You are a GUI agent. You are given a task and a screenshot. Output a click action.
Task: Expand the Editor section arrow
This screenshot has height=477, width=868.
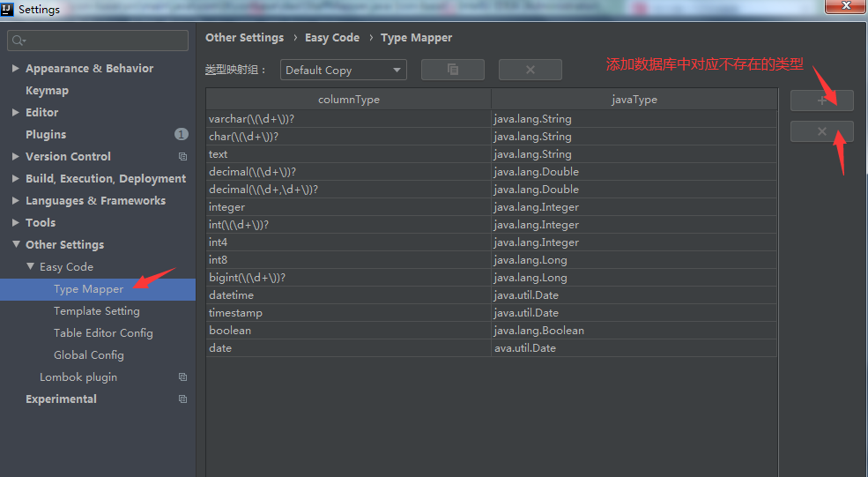16,113
